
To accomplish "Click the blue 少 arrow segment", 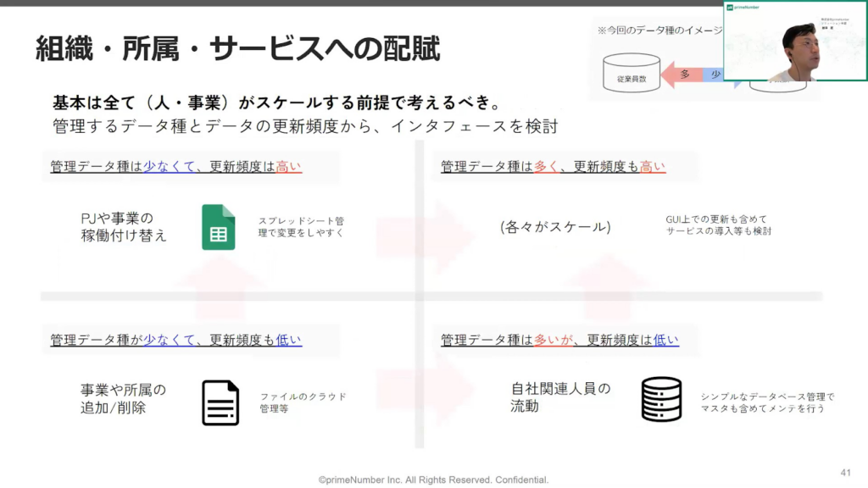I will point(715,75).
